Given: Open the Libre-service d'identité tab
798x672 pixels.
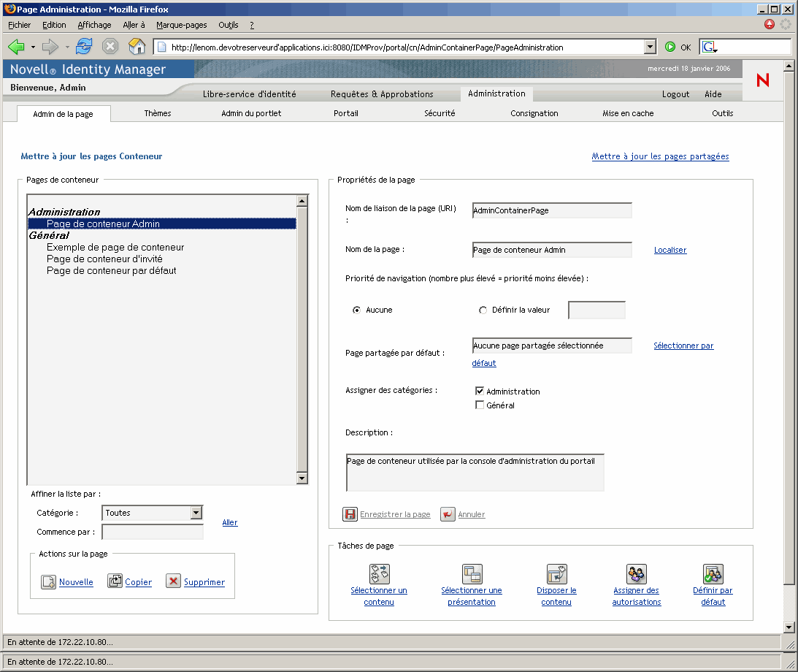Looking at the screenshot, I should point(250,94).
